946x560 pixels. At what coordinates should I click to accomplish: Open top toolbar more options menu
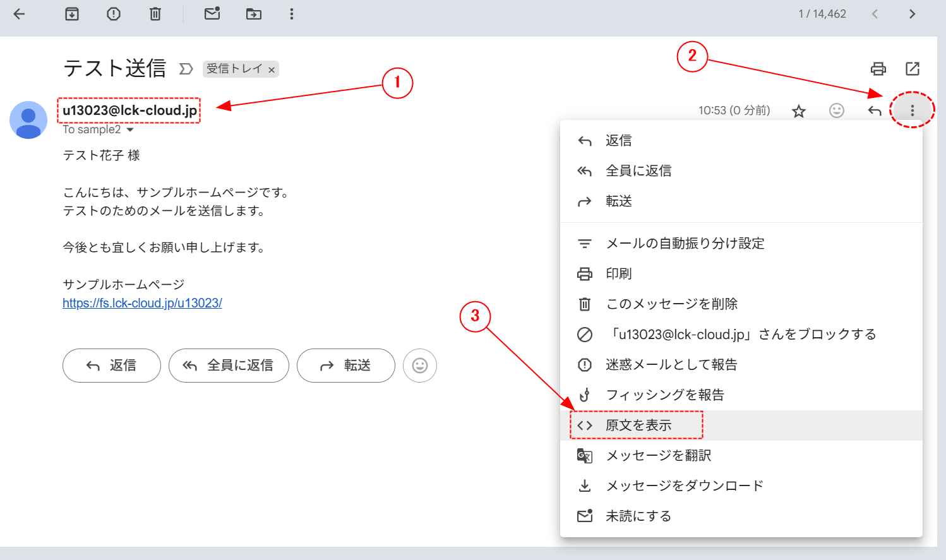pos(292,14)
